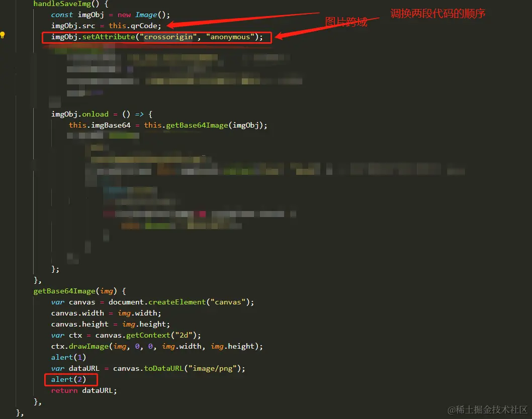Click the 'imgObj.onload = () => {' line
Image resolution: width=532 pixels, height=419 pixels.
click(102, 114)
